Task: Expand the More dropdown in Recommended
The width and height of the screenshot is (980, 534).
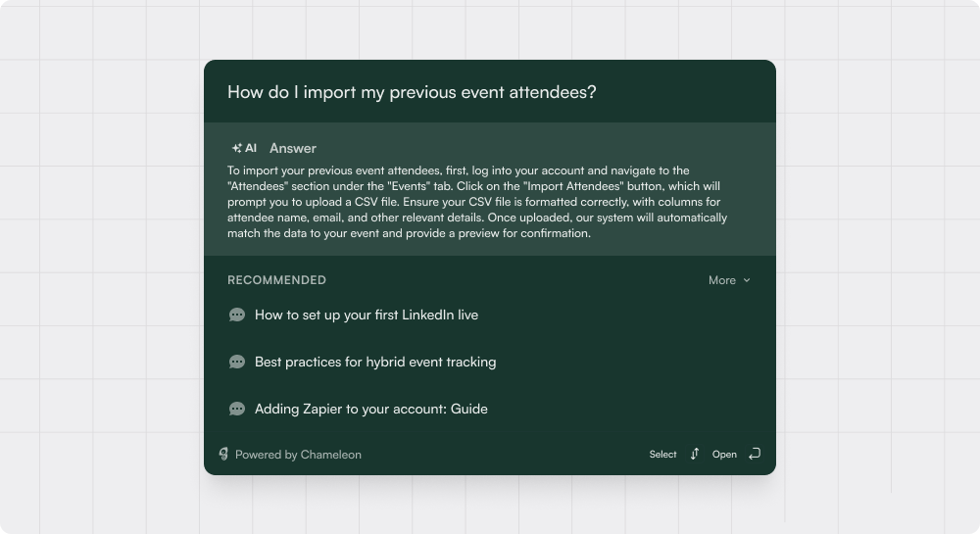Action: 729,280
